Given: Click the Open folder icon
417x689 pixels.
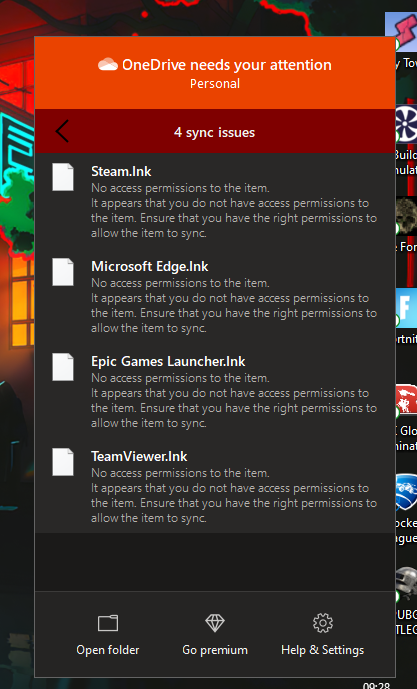Looking at the screenshot, I should pos(108,623).
